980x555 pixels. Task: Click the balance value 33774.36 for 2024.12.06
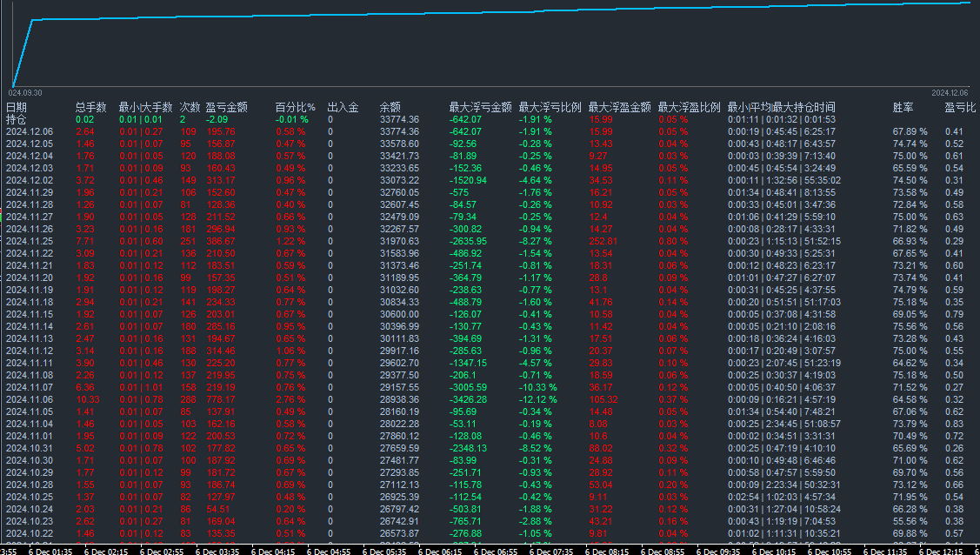[x=399, y=132]
